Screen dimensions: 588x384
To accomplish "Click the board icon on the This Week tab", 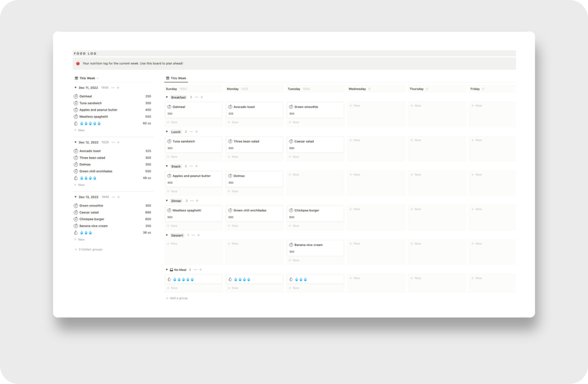I will pos(168,78).
